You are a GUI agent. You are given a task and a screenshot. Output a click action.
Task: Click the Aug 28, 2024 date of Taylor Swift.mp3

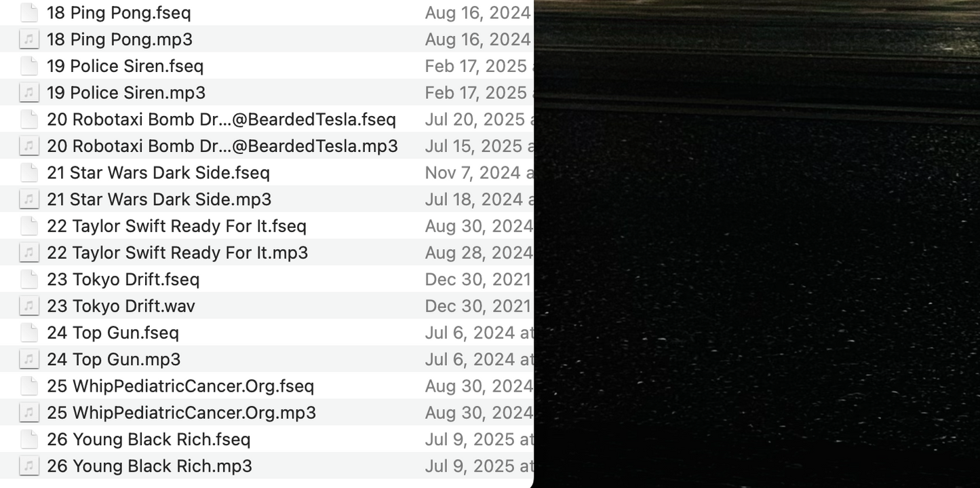pos(479,252)
